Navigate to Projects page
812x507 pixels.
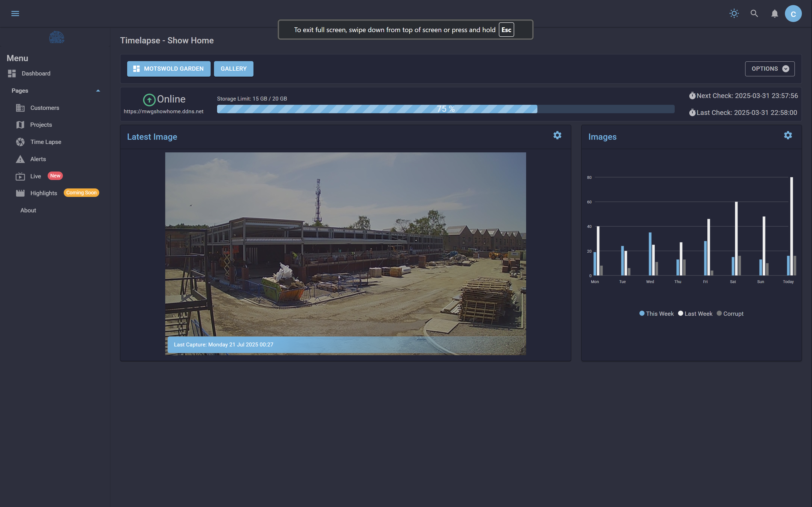[x=41, y=125]
